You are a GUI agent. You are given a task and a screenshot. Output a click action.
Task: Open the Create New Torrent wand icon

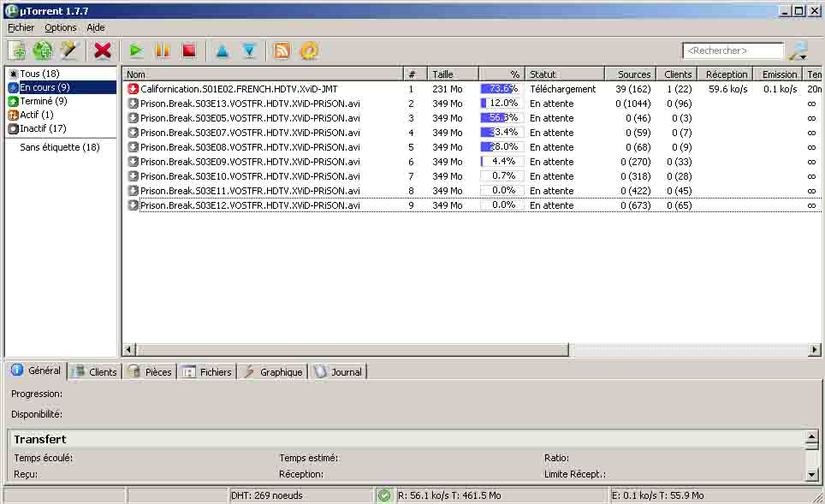68,50
